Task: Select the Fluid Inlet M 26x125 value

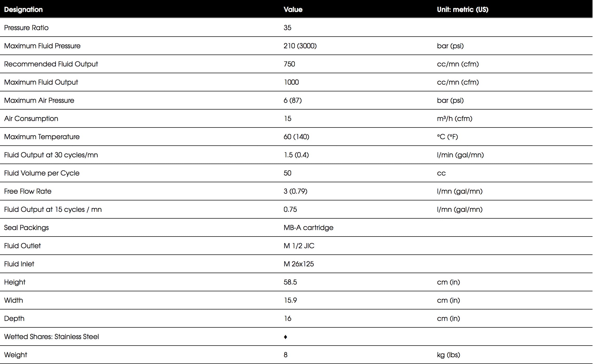Action: click(x=299, y=264)
